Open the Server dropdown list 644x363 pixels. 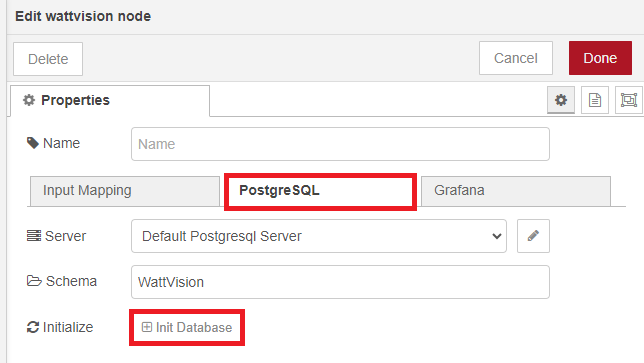(x=319, y=236)
